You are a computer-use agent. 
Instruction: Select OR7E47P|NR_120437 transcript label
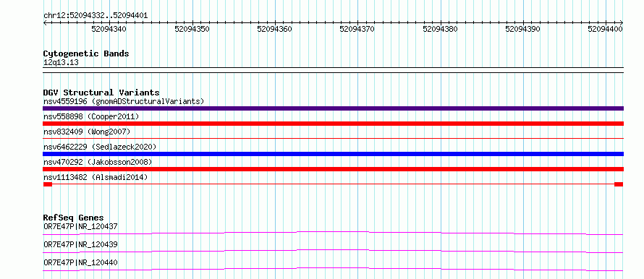(x=80, y=226)
